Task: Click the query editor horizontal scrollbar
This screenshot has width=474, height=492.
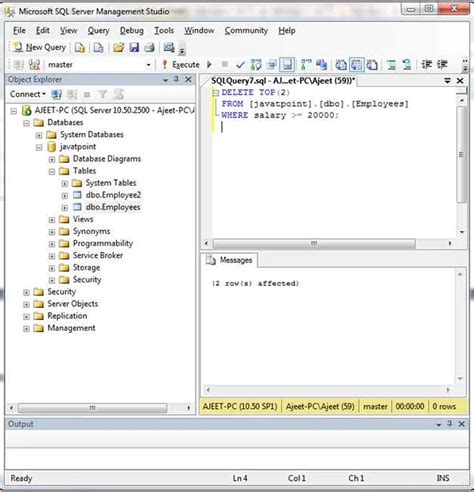Action: [314, 243]
